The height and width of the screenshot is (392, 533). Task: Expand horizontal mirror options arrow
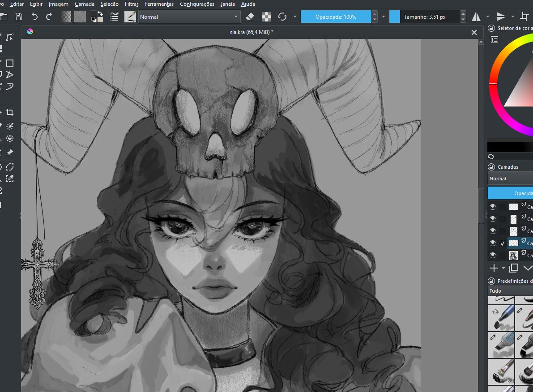(488, 17)
